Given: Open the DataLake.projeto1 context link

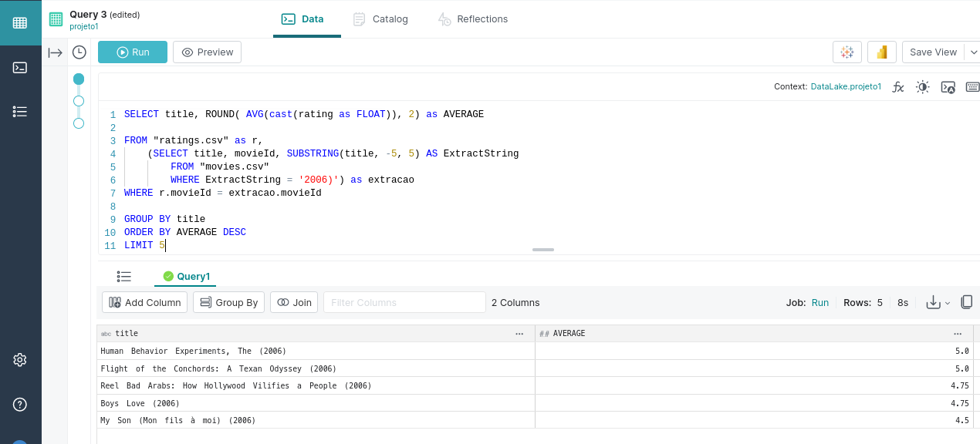Looking at the screenshot, I should tap(846, 87).
